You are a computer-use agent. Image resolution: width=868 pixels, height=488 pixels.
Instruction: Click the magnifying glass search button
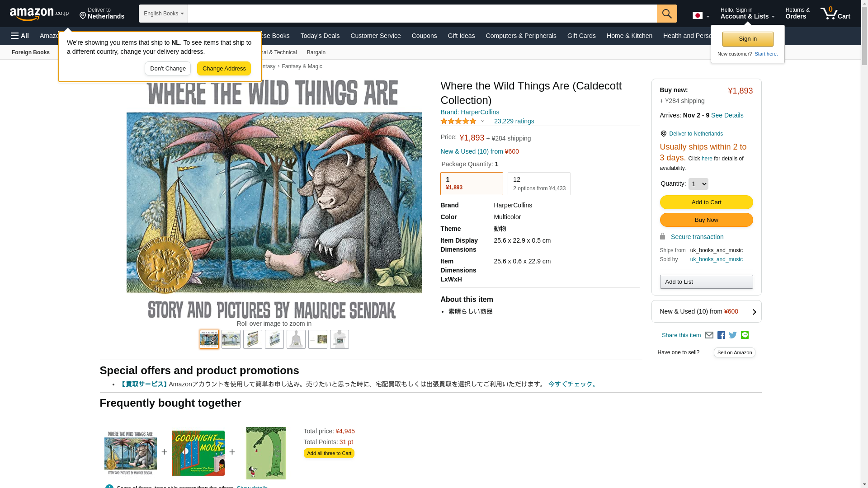667,14
